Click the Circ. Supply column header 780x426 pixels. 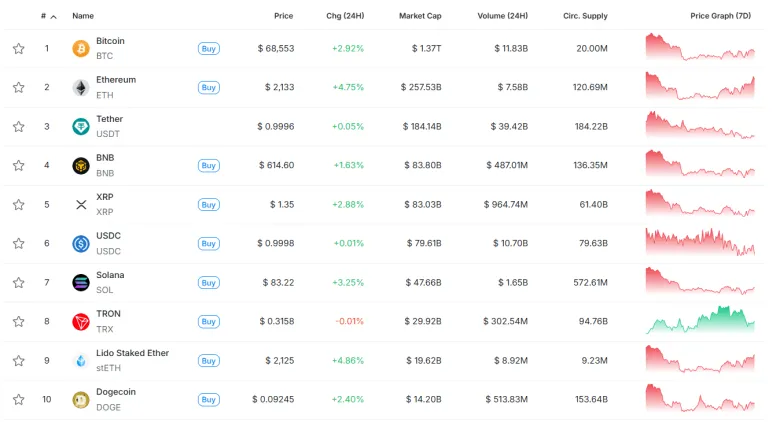pyautogui.click(x=585, y=16)
